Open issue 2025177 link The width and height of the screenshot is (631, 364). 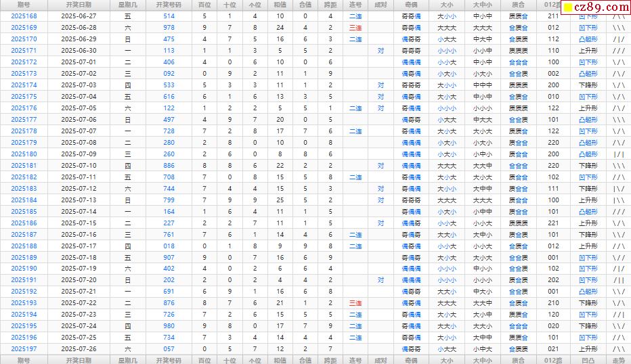pyautogui.click(x=24, y=120)
